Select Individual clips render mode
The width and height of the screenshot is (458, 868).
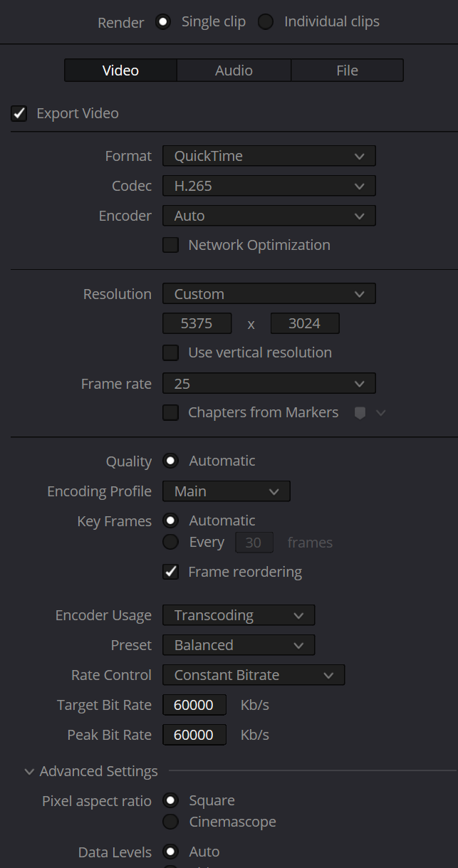[x=266, y=22]
